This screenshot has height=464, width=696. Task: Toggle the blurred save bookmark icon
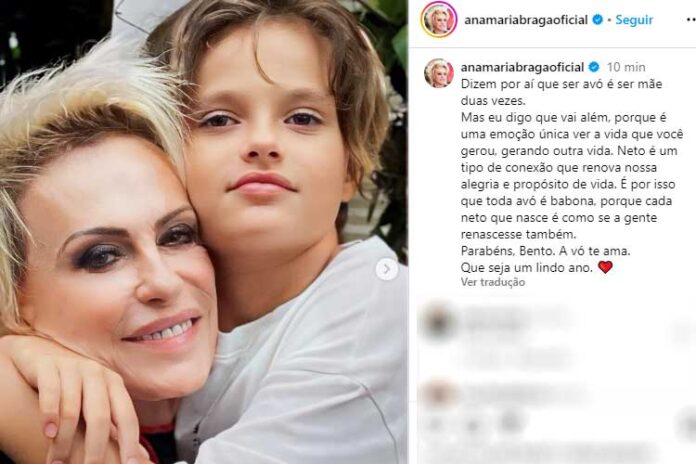coord(687,424)
